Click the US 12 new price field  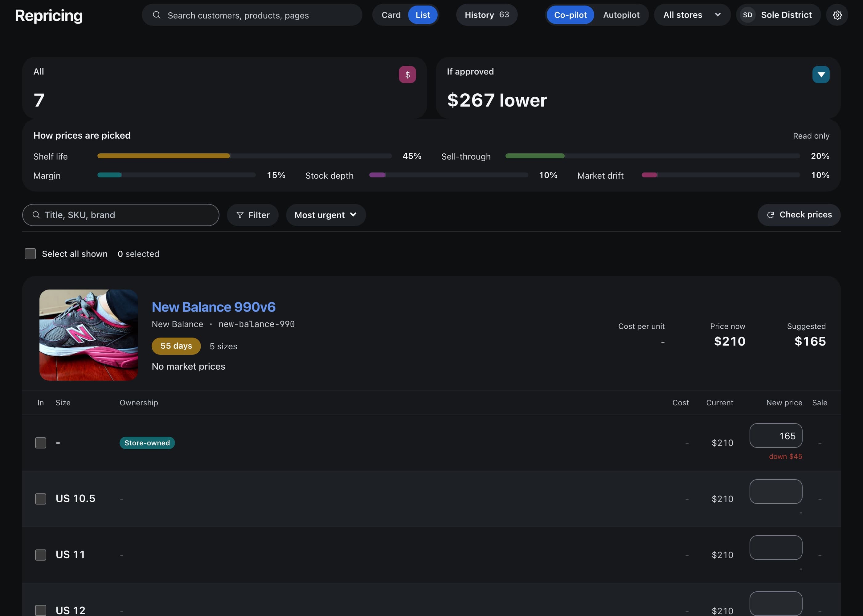[x=776, y=603]
